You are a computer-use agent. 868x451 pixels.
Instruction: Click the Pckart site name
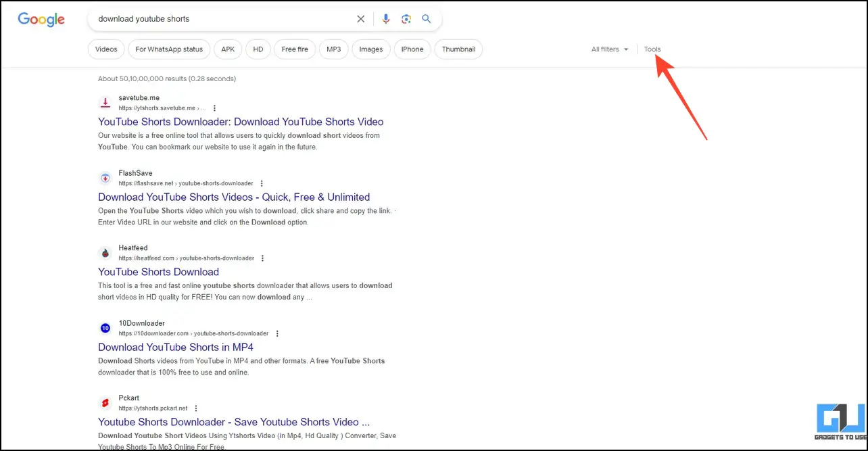coord(128,398)
